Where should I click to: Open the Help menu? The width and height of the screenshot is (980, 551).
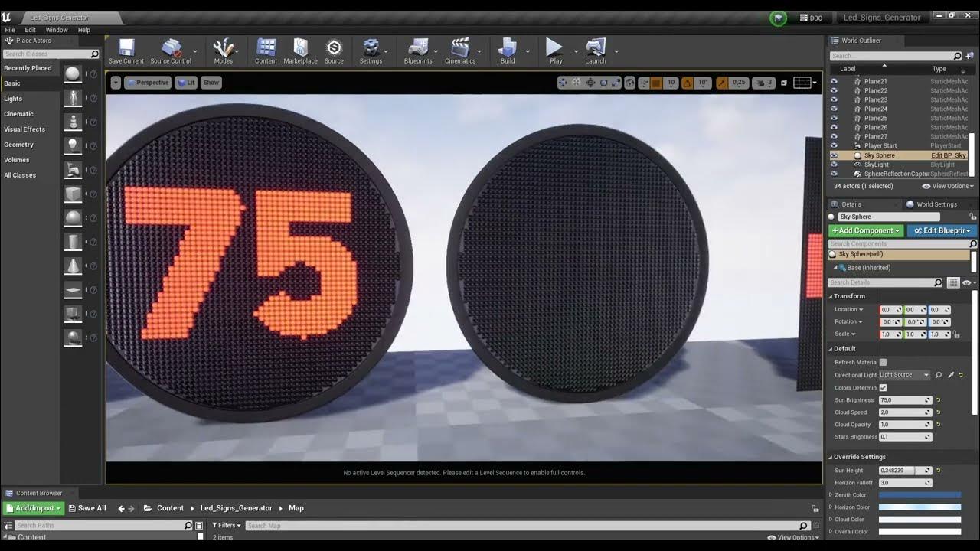pos(83,30)
